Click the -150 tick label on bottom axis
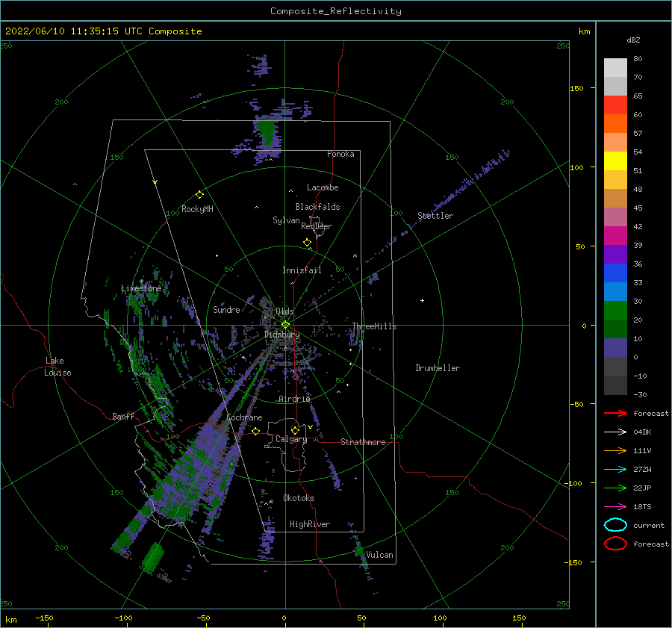672x628 pixels. click(x=44, y=618)
